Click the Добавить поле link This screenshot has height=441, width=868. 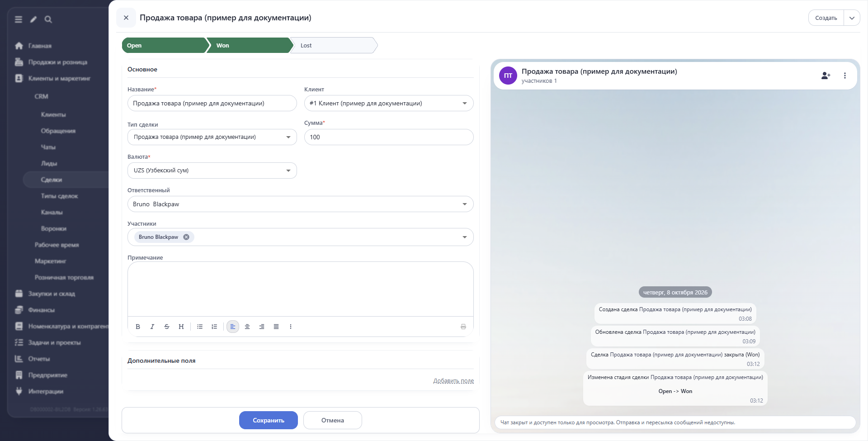coord(453,380)
